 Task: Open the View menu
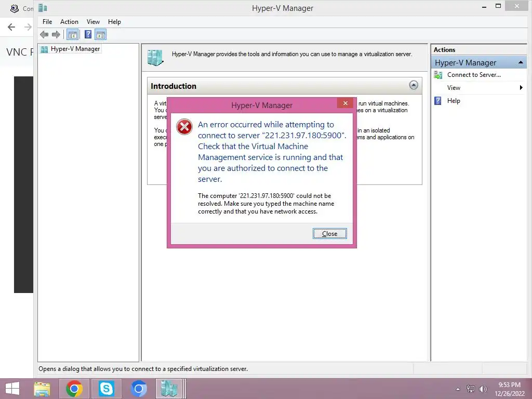[93, 22]
